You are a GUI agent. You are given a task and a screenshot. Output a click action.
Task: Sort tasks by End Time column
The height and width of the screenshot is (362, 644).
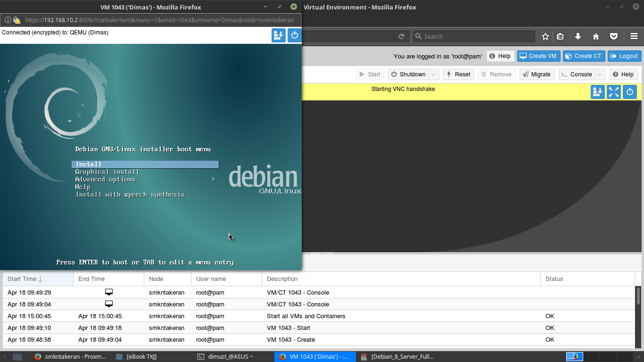[x=109, y=279]
